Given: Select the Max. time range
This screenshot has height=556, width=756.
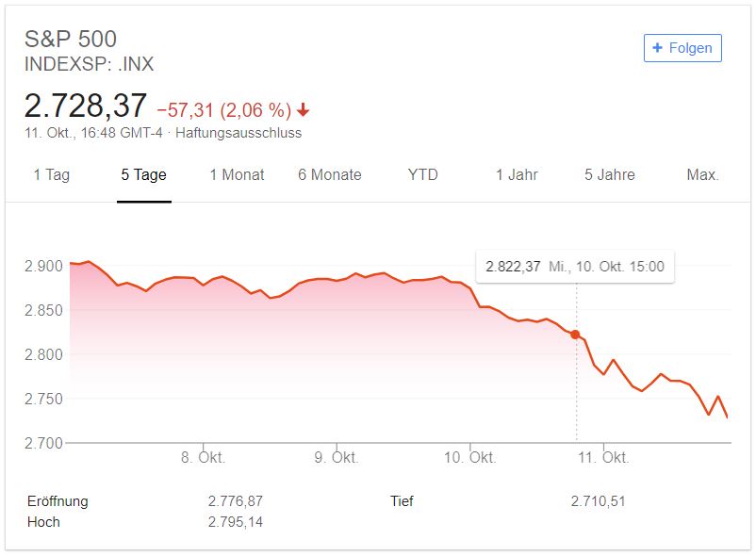Looking at the screenshot, I should pyautogui.click(x=702, y=174).
